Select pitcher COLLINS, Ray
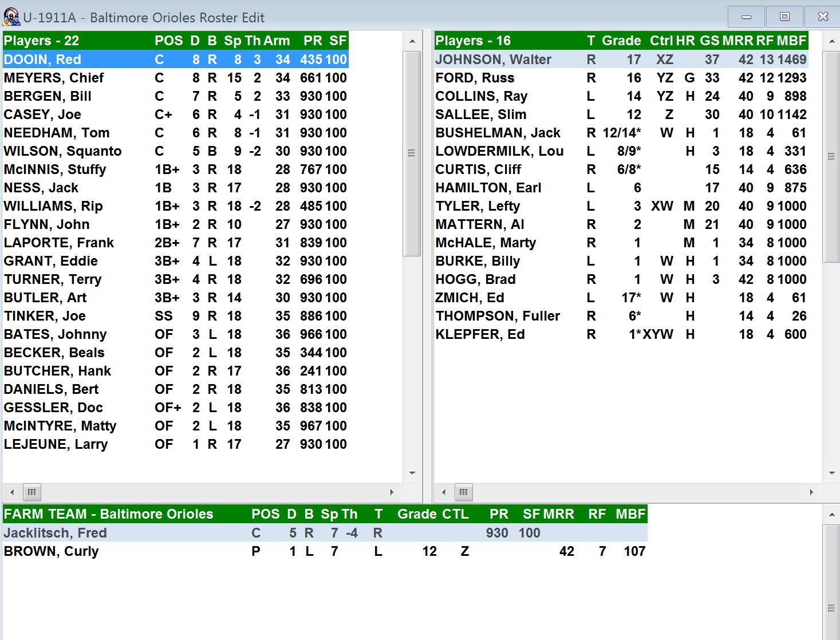This screenshot has height=640, width=840. coord(621,96)
